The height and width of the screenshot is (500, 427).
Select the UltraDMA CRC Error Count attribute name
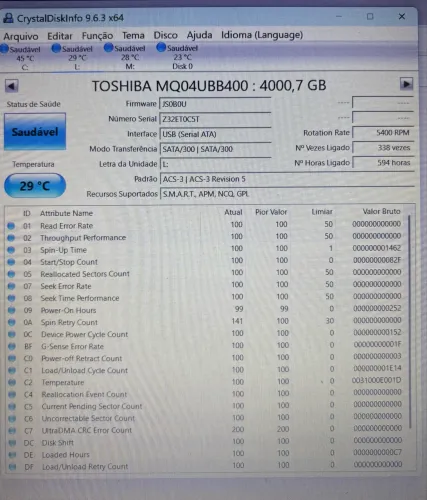point(87,430)
